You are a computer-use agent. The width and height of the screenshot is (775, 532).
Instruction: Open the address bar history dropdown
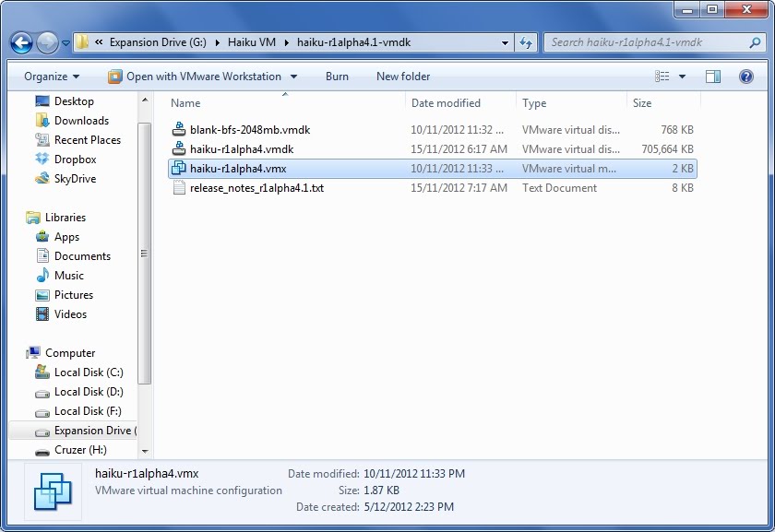click(505, 42)
